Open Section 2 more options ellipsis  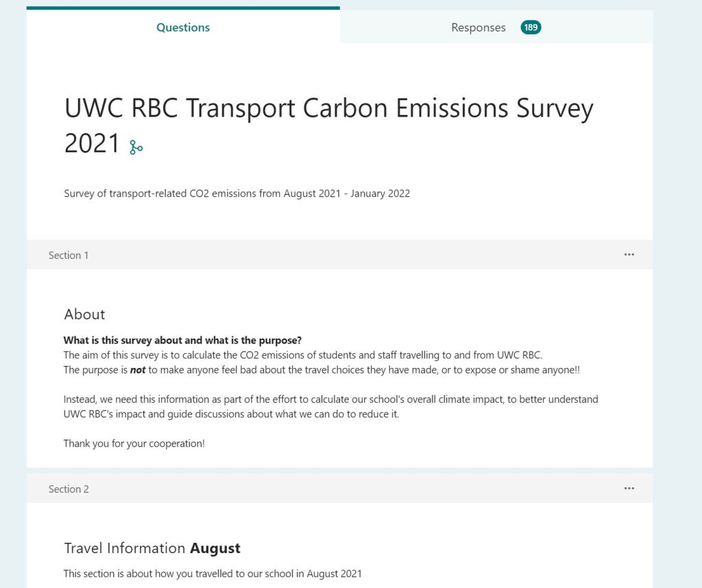[629, 489]
